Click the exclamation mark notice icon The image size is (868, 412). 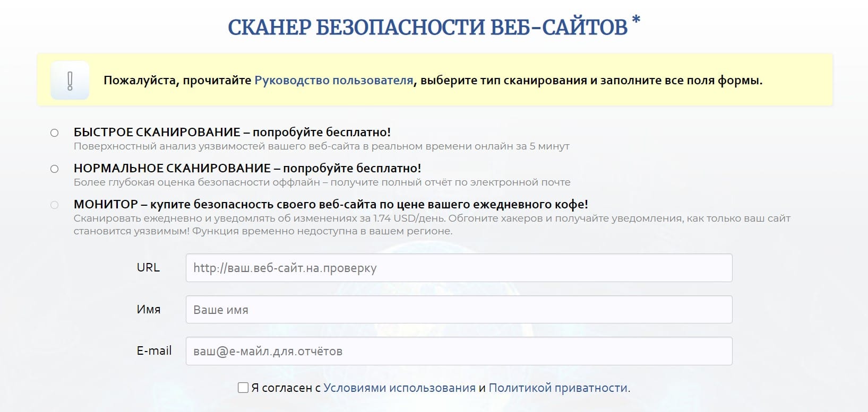pos(70,81)
